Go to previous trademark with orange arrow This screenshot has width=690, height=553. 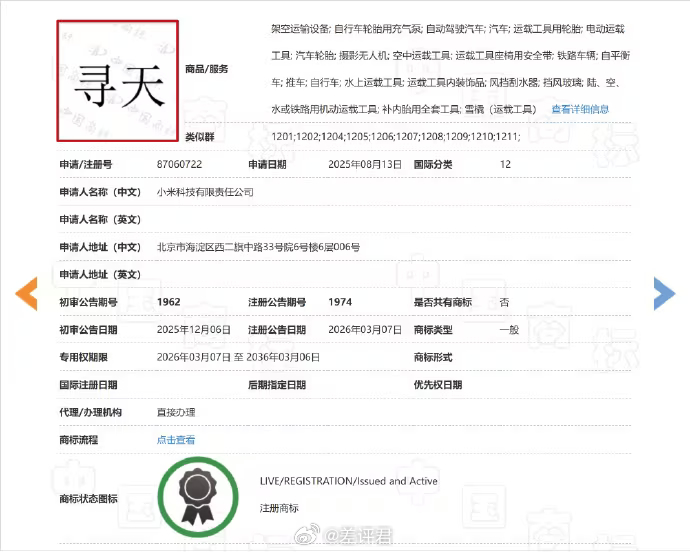coord(26,294)
